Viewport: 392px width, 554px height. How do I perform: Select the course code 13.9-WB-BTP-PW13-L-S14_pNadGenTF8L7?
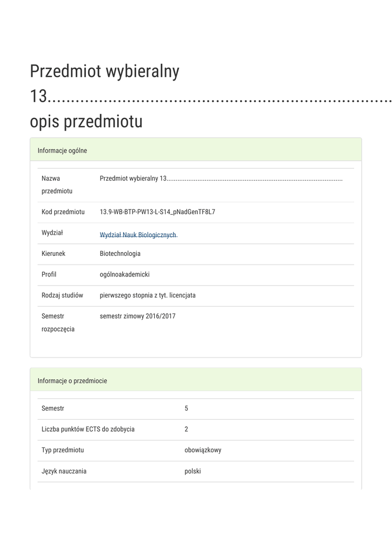tap(157, 212)
